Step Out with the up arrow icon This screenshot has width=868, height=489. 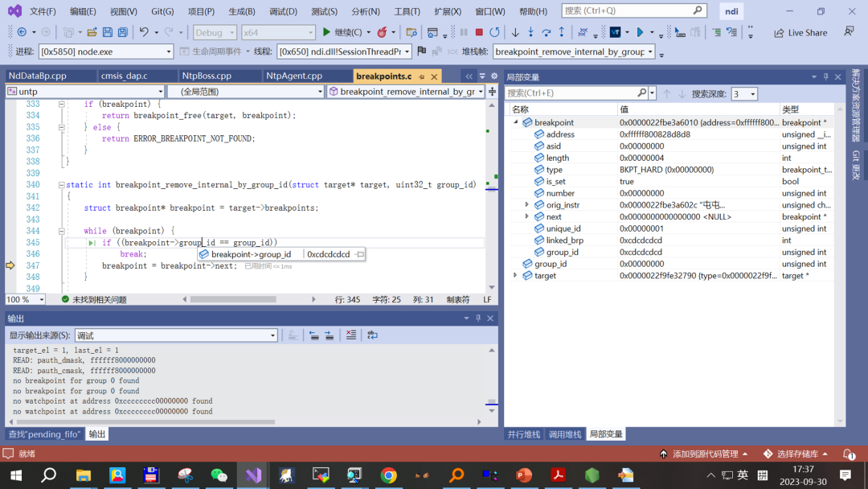tap(561, 33)
